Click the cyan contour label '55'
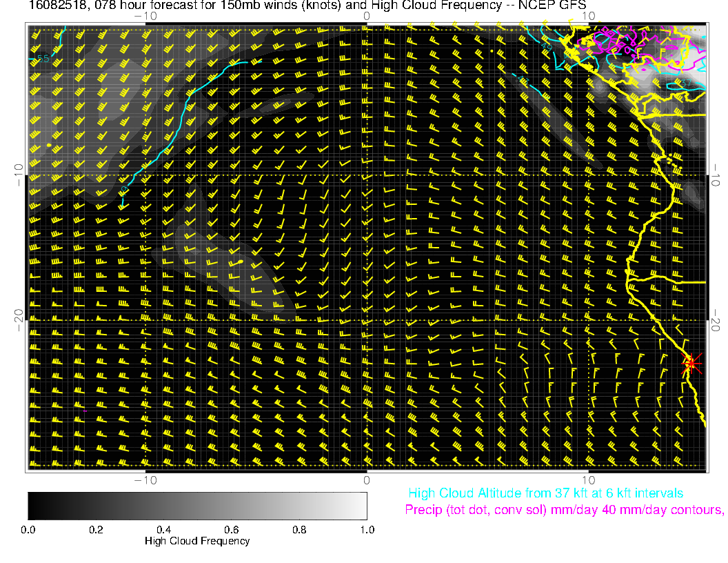This screenshot has height=563, width=728. click(43, 59)
